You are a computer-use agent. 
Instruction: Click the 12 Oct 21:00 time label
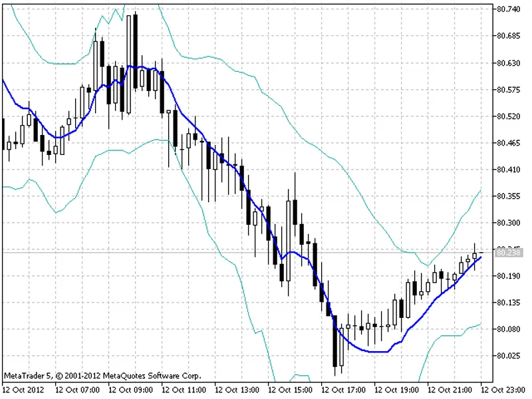(x=450, y=390)
